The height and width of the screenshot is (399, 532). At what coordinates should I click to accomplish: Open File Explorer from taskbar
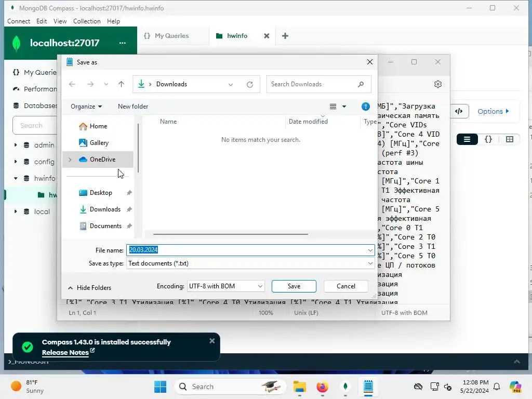click(x=300, y=387)
